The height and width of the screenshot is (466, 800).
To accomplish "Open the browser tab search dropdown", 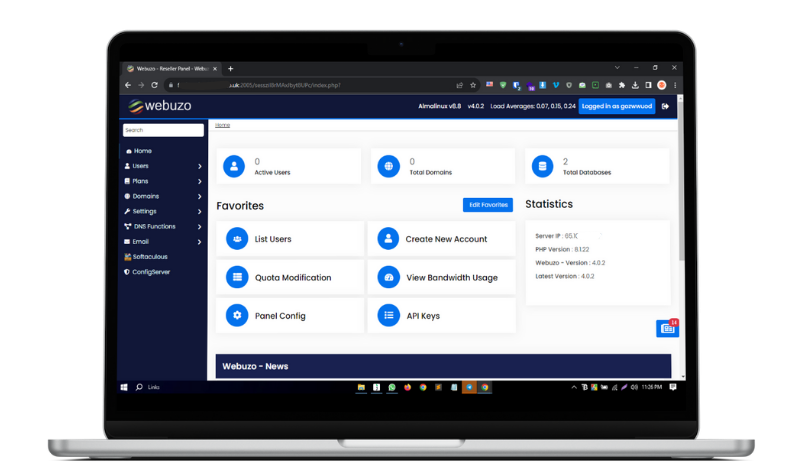I will [617, 67].
